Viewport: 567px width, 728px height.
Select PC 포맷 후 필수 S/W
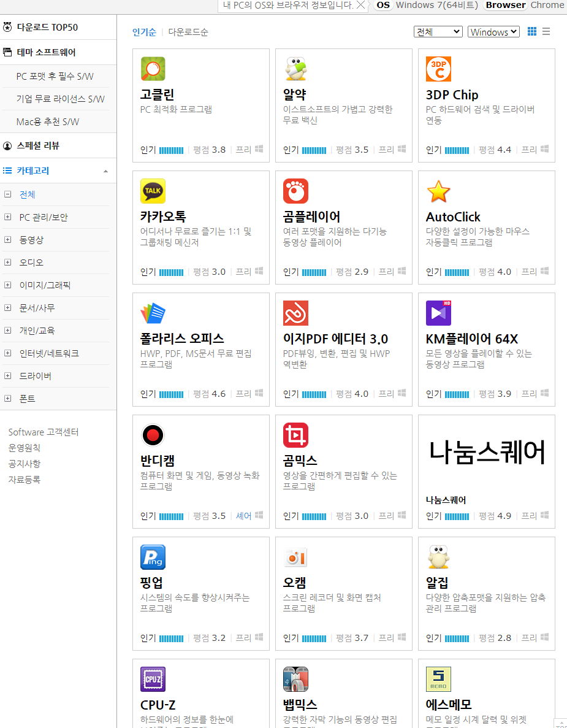pos(55,76)
